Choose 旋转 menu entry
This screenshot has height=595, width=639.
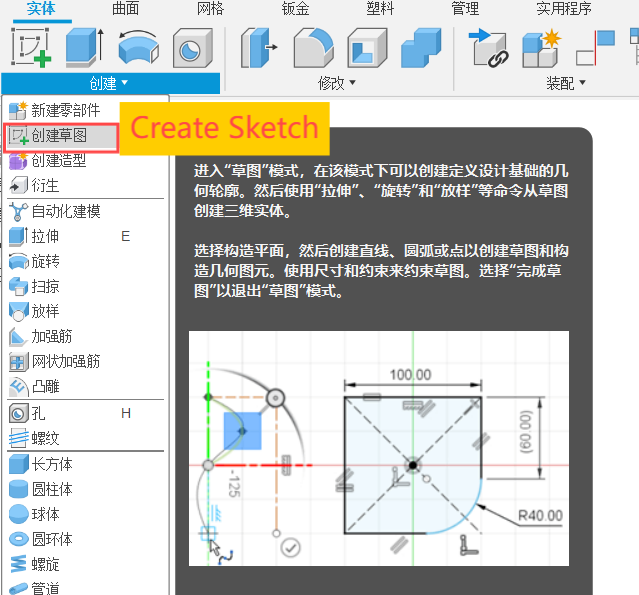click(x=86, y=261)
